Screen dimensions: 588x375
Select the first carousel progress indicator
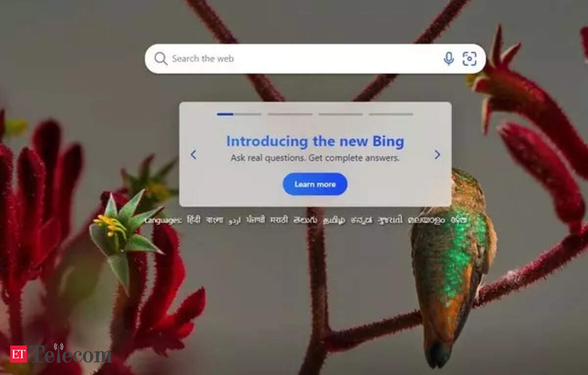coord(239,114)
